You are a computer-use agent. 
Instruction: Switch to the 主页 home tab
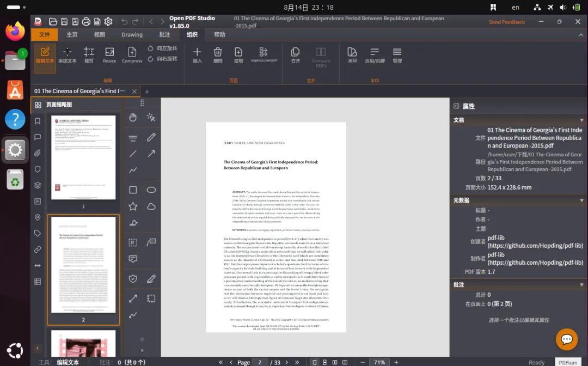tap(72, 34)
